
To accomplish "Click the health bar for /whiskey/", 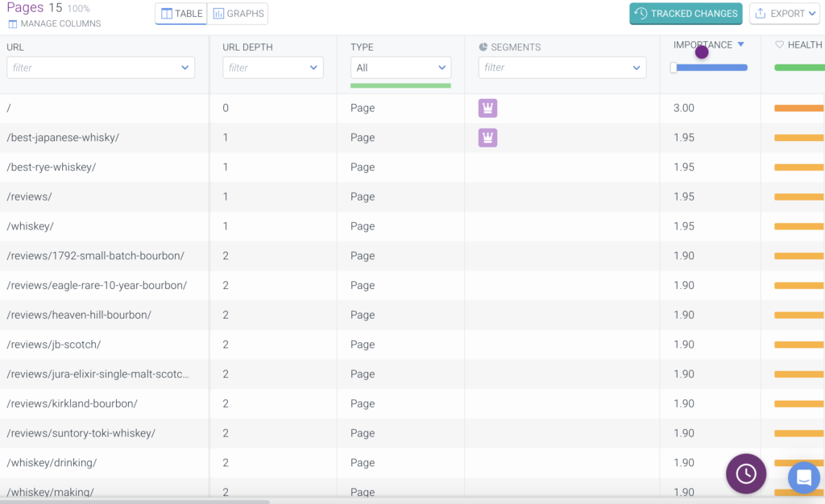I will [x=798, y=226].
